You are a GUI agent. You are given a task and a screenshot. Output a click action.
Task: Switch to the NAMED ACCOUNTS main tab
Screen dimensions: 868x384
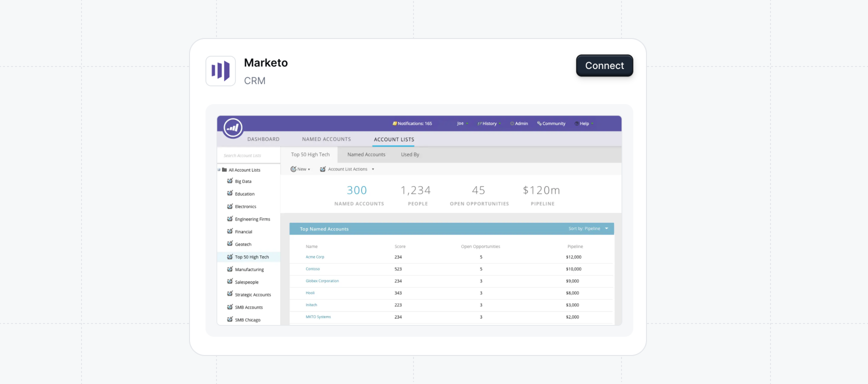click(x=326, y=139)
